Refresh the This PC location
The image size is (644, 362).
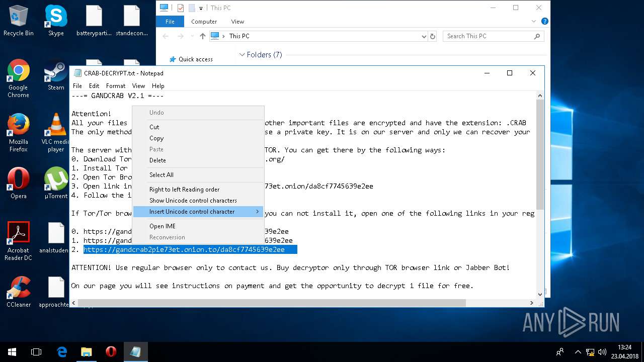click(433, 36)
